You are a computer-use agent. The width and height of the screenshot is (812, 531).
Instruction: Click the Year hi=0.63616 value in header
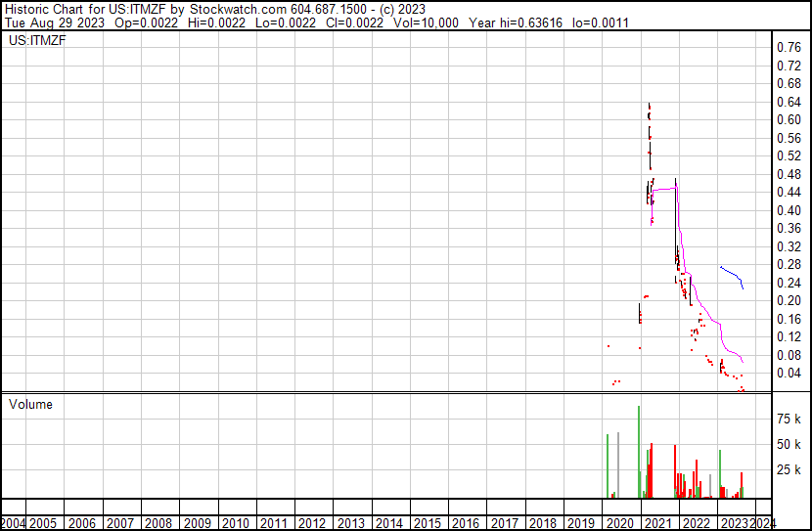[x=532, y=22]
